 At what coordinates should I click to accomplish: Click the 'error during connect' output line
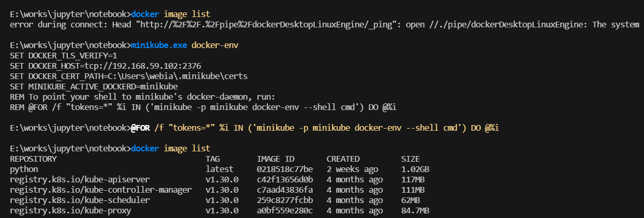point(325,24)
